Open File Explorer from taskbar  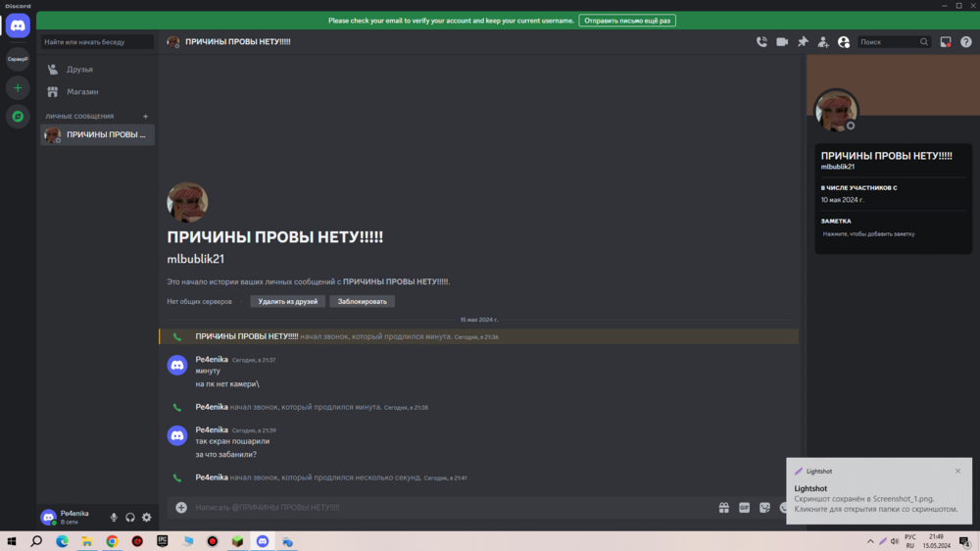tap(87, 541)
